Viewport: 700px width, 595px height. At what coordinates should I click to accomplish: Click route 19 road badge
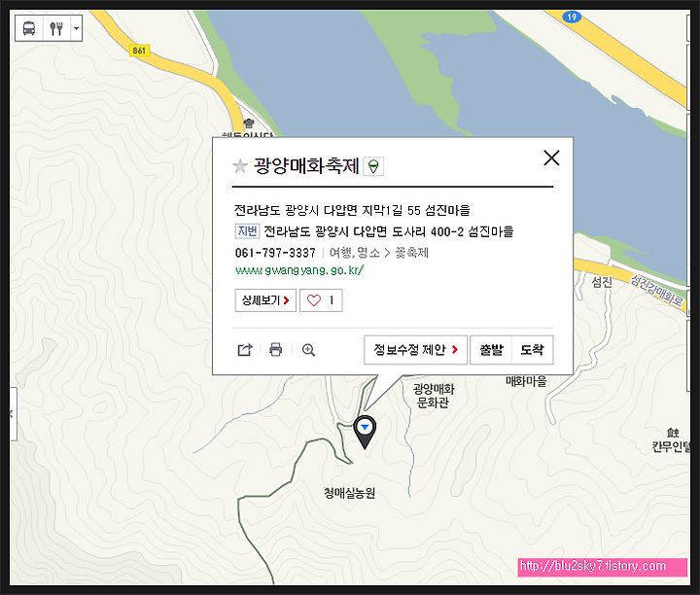(572, 17)
